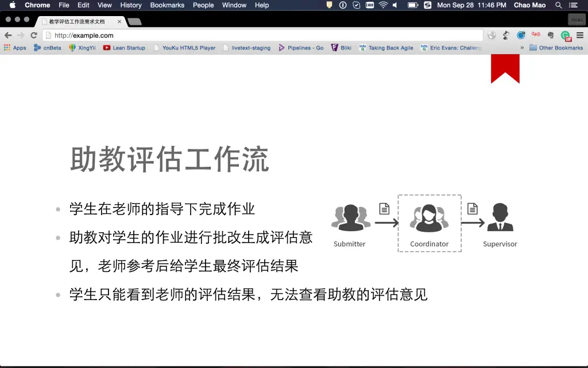The width and height of the screenshot is (588, 368).
Task: Click the heading 助教评估工作流
Action: click(x=169, y=159)
